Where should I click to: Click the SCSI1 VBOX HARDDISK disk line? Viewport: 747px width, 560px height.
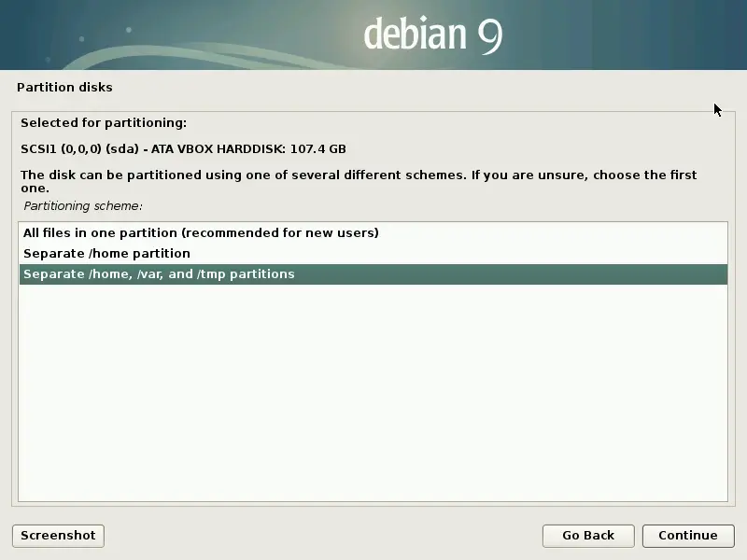(183, 149)
